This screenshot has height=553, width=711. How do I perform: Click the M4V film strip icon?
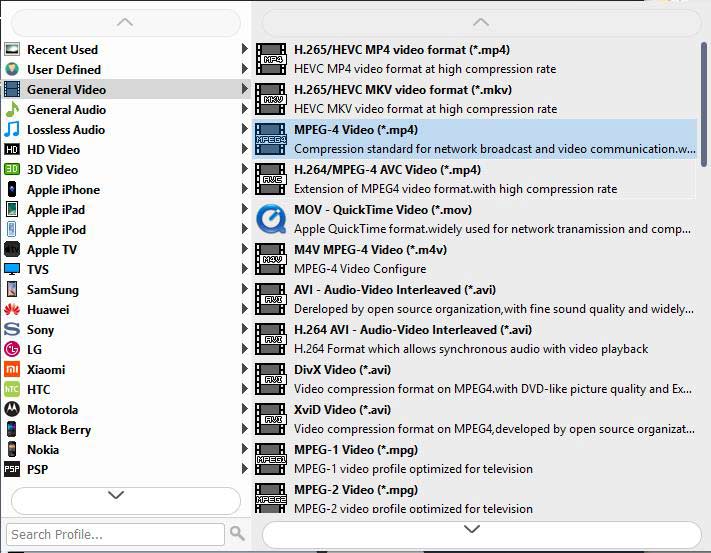tap(271, 259)
